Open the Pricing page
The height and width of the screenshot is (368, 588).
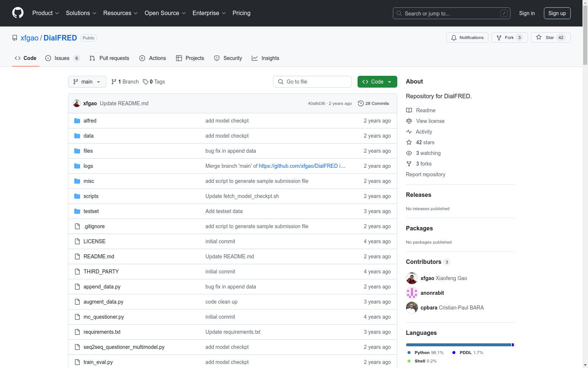pyautogui.click(x=241, y=13)
